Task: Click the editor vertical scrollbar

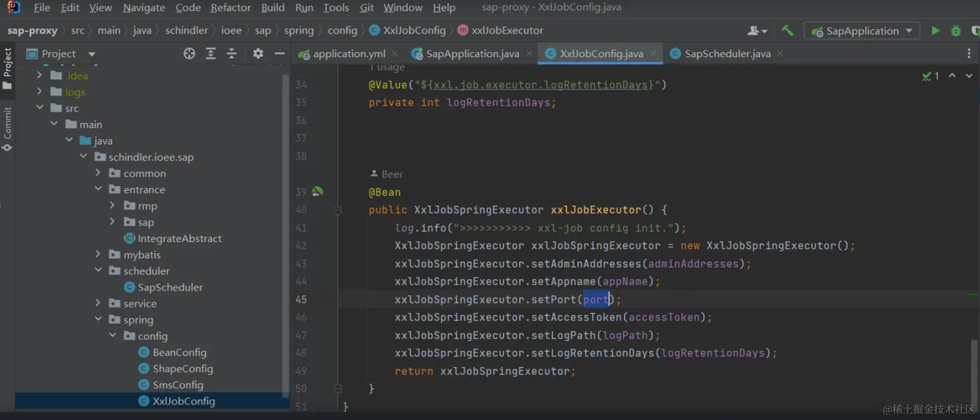Action: 975,373
